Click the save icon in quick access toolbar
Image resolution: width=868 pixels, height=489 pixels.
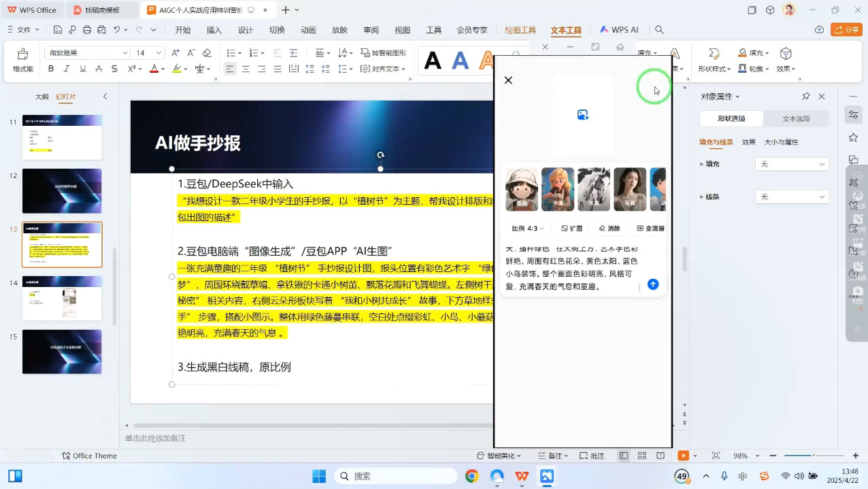point(58,30)
